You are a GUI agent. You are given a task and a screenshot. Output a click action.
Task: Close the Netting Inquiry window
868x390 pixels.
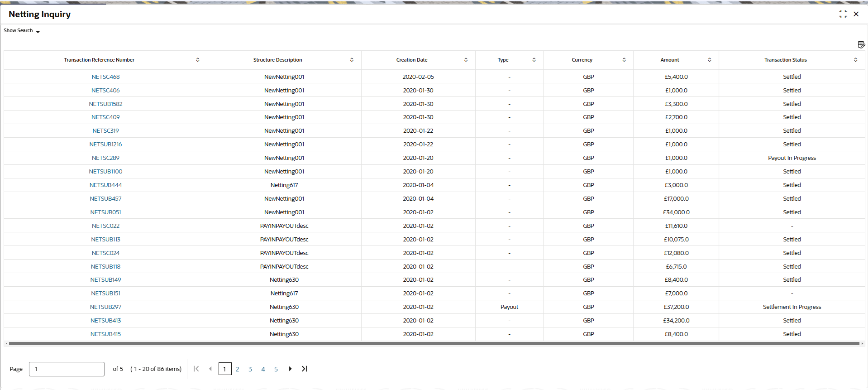pyautogui.click(x=856, y=14)
